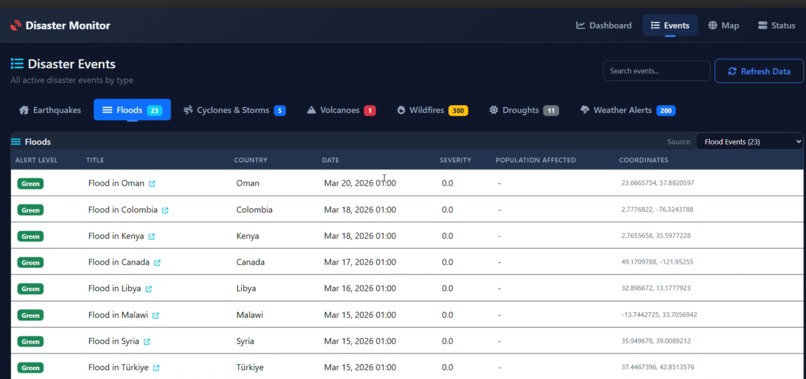The width and height of the screenshot is (806, 379).
Task: Open the Flood in Malawi title link
Action: point(118,315)
